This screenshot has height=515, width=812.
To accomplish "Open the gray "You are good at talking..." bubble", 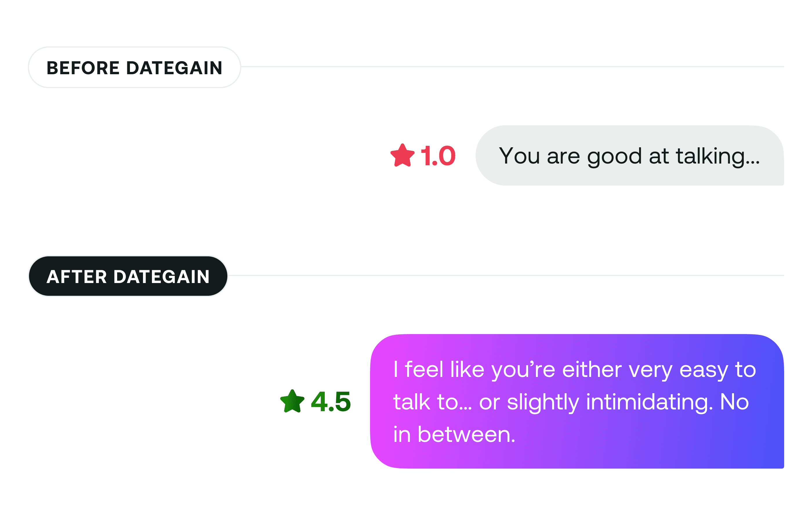I will [630, 155].
